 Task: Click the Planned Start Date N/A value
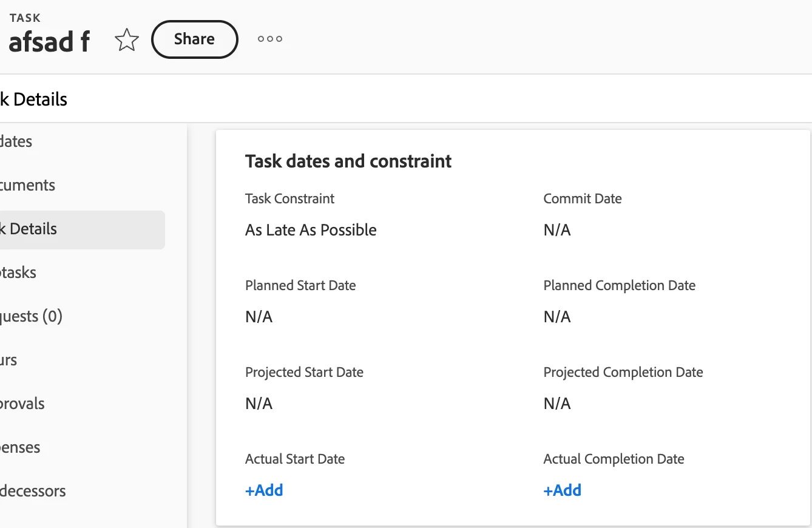pos(259,317)
